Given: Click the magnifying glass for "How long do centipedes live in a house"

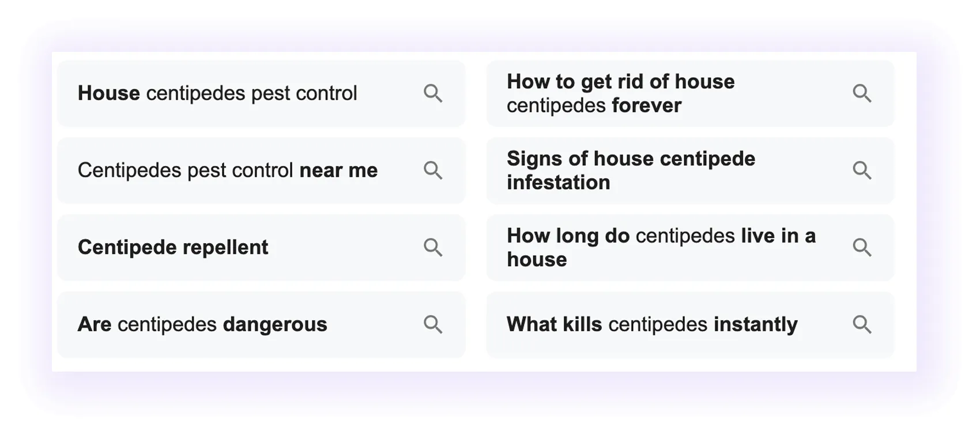Looking at the screenshot, I should [863, 248].
